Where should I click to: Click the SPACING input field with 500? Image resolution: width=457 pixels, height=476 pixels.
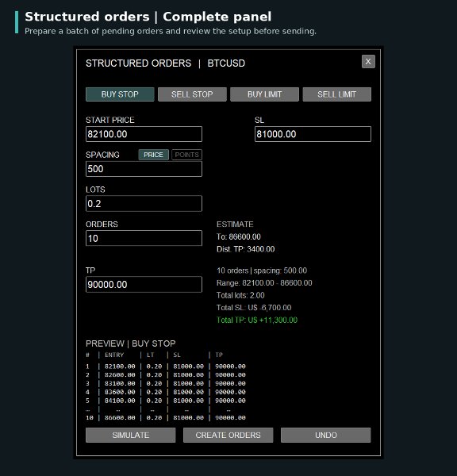[x=144, y=169]
